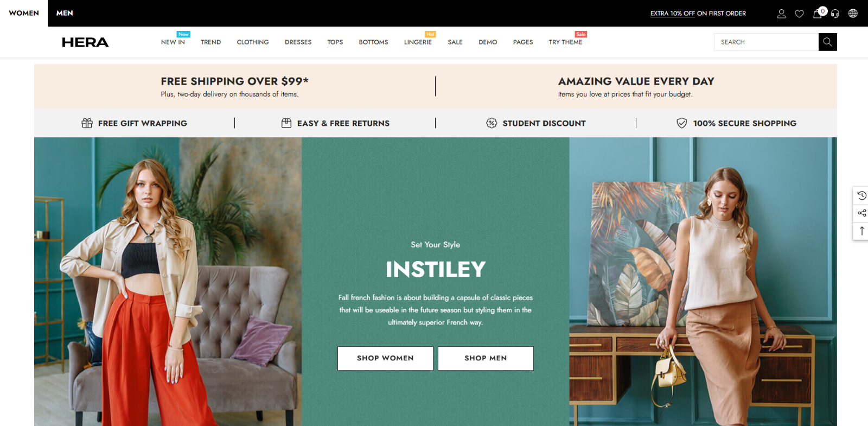The height and width of the screenshot is (426, 868).
Task: Expand the LINGERIE menu item
Action: click(418, 42)
